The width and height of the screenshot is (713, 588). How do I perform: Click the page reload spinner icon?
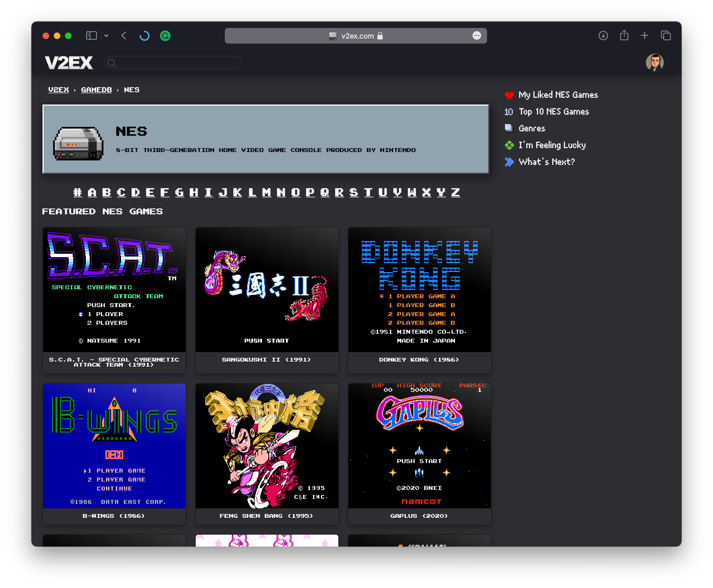(x=144, y=35)
